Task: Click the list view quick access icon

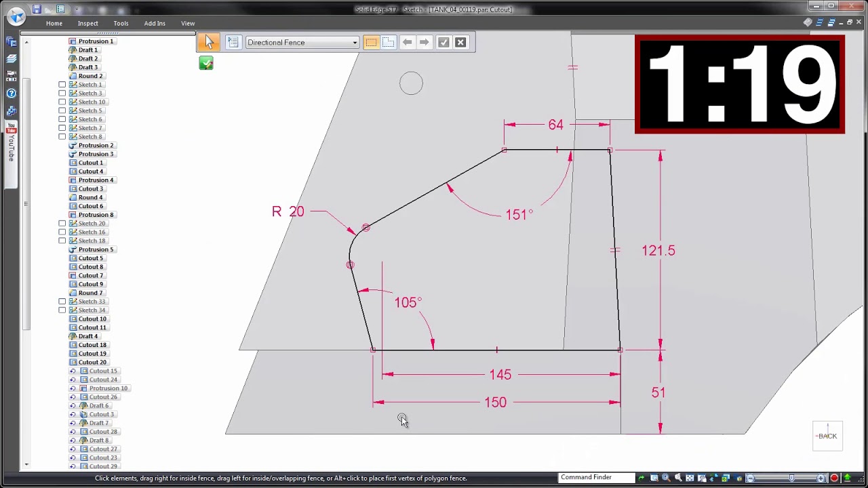Action: pyautogui.click(x=60, y=9)
